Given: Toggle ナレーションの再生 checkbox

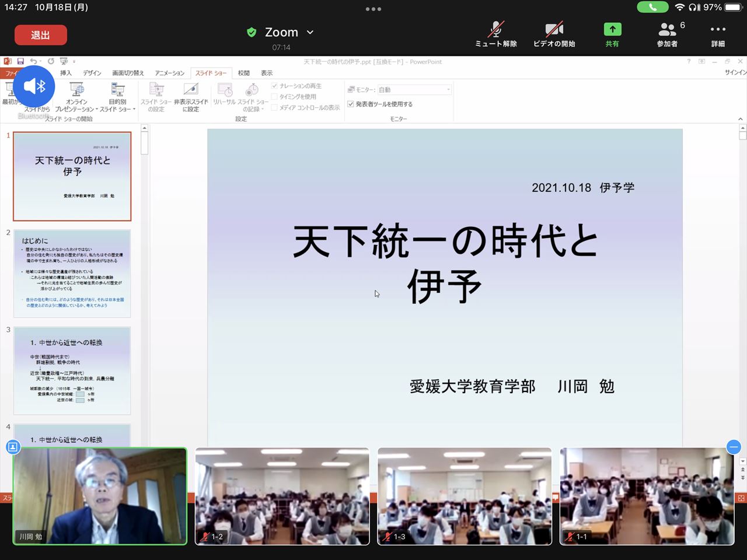Looking at the screenshot, I should 274,86.
